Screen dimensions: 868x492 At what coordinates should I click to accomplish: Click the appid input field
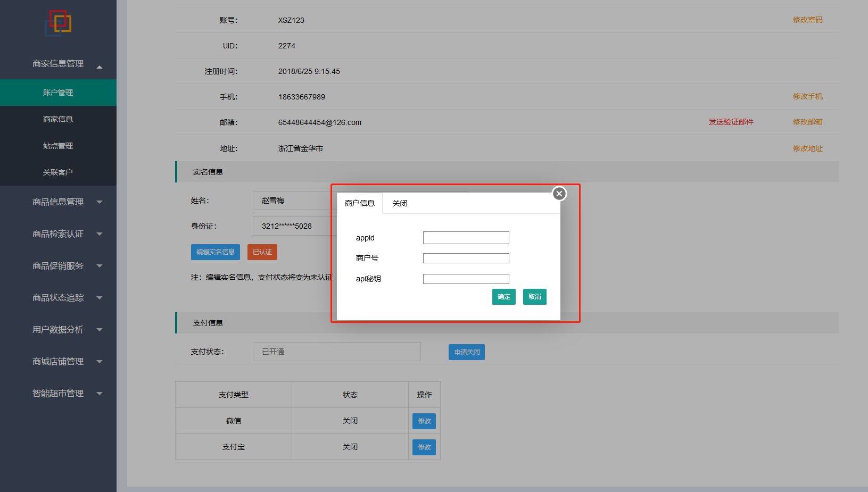[x=466, y=238]
